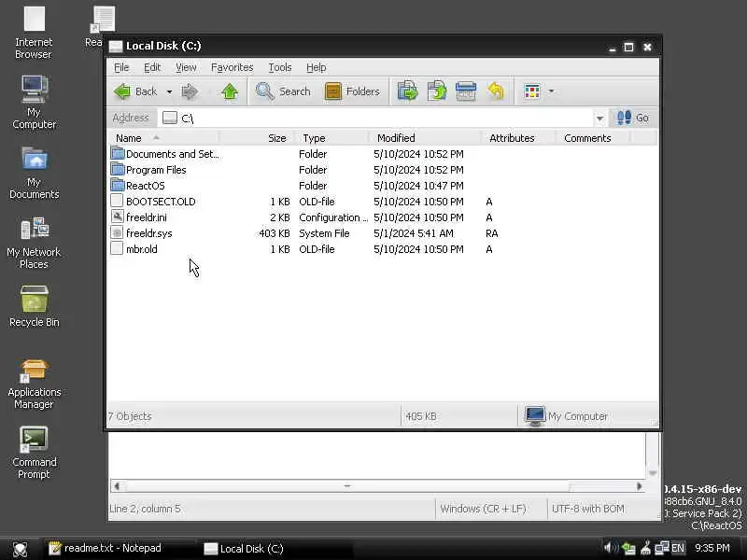
Task: Select the freeldr.sys file icon
Action: click(117, 232)
